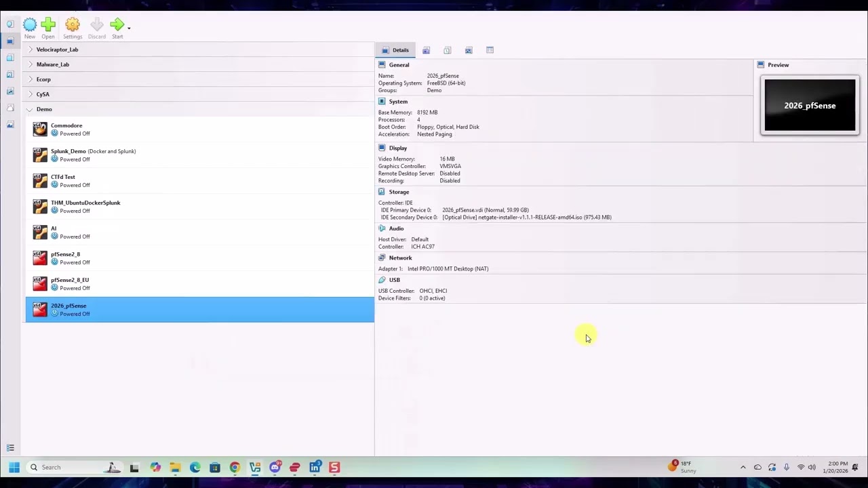
Task: Click the third left sidebar tool icon
Action: pyautogui.click(x=10, y=58)
